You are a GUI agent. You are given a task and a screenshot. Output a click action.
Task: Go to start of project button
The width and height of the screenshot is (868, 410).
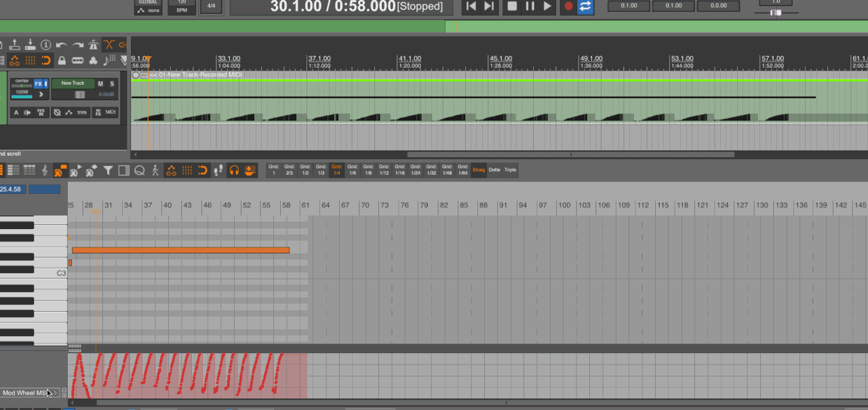coord(471,6)
